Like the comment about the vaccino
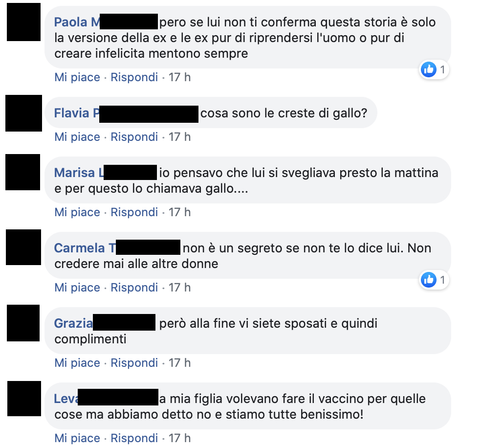The width and height of the screenshot is (482, 448). click(x=77, y=438)
